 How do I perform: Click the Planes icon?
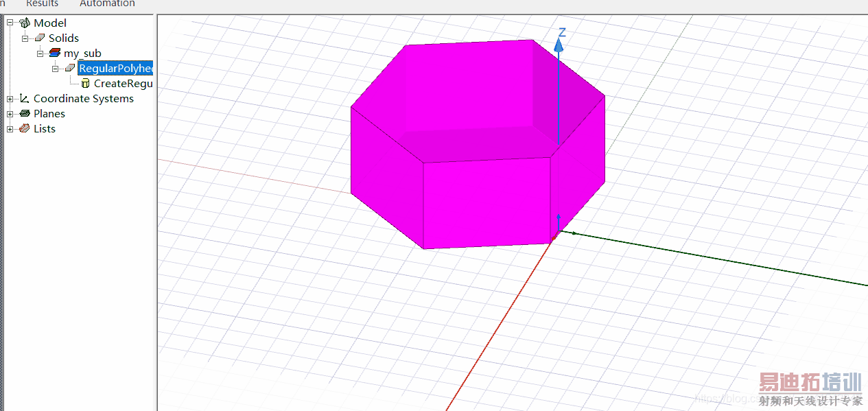coord(25,113)
